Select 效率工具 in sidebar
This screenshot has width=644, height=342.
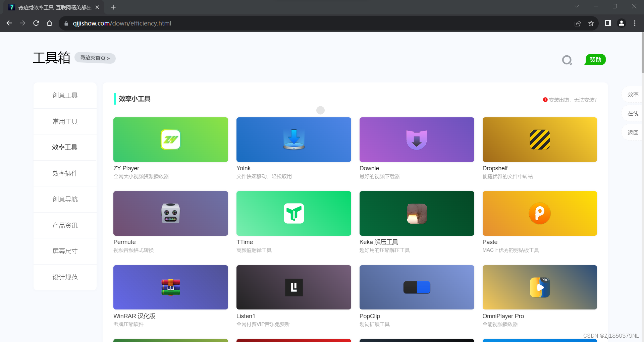pos(65,147)
